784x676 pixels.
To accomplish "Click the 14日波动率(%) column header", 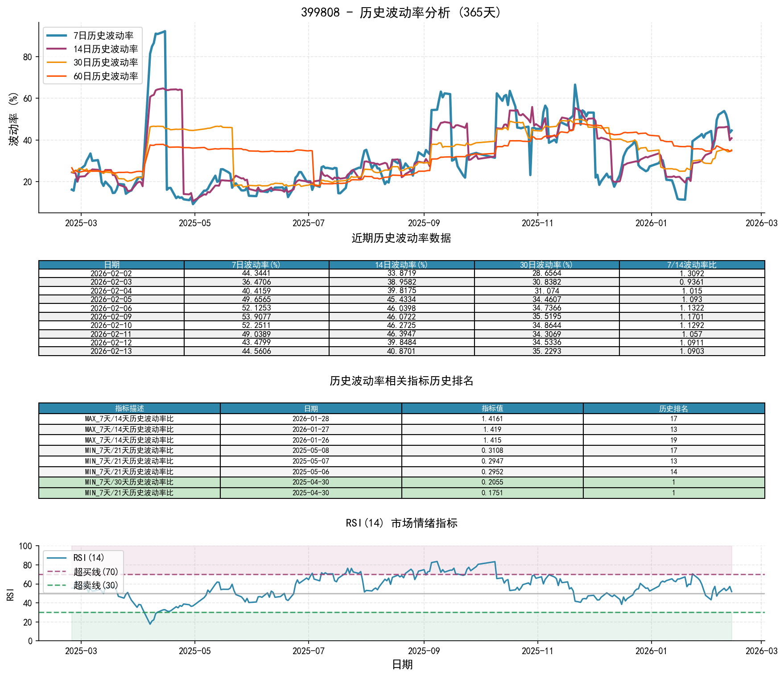I will (x=401, y=265).
